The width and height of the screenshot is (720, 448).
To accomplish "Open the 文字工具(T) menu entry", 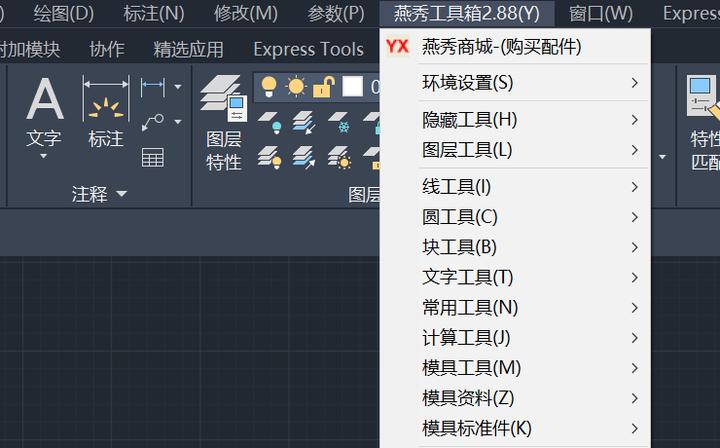I will tap(515, 277).
